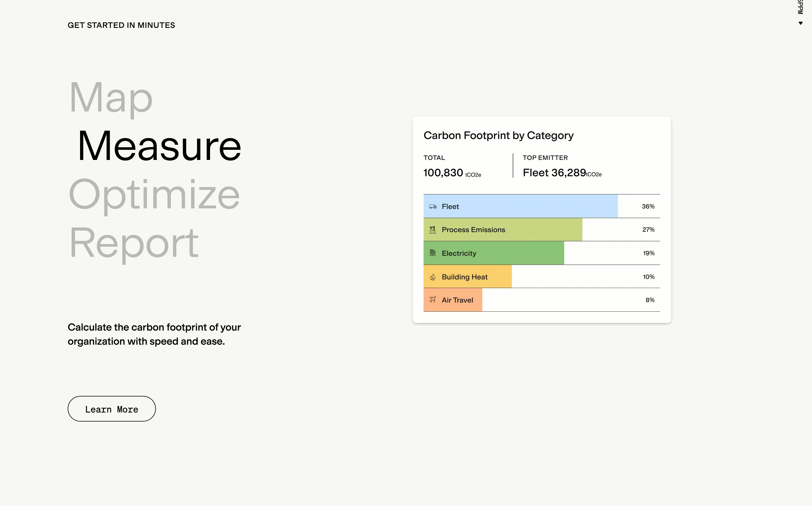Click the flame icon for Building Heat

click(433, 277)
